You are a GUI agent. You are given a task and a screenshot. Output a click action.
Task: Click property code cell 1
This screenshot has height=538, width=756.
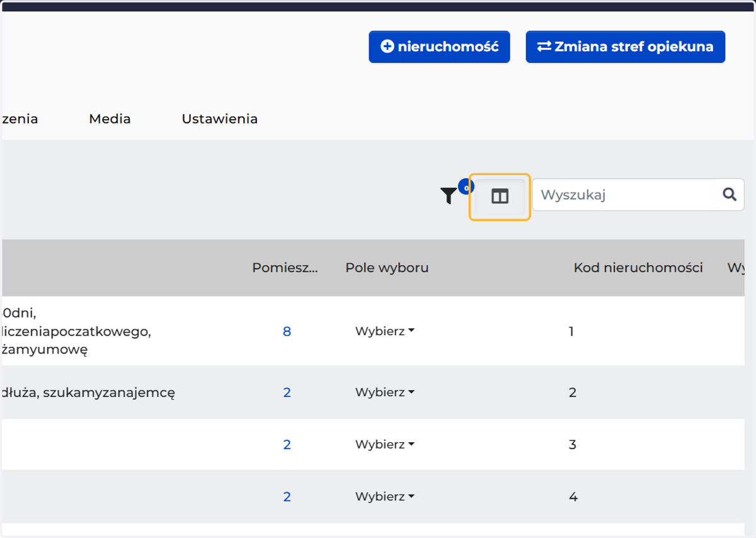pyautogui.click(x=571, y=331)
